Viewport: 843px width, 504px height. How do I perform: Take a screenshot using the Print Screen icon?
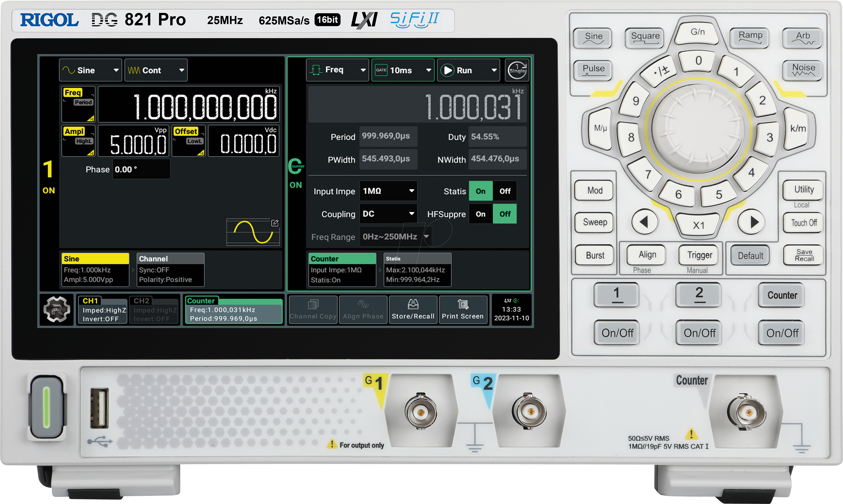(463, 309)
